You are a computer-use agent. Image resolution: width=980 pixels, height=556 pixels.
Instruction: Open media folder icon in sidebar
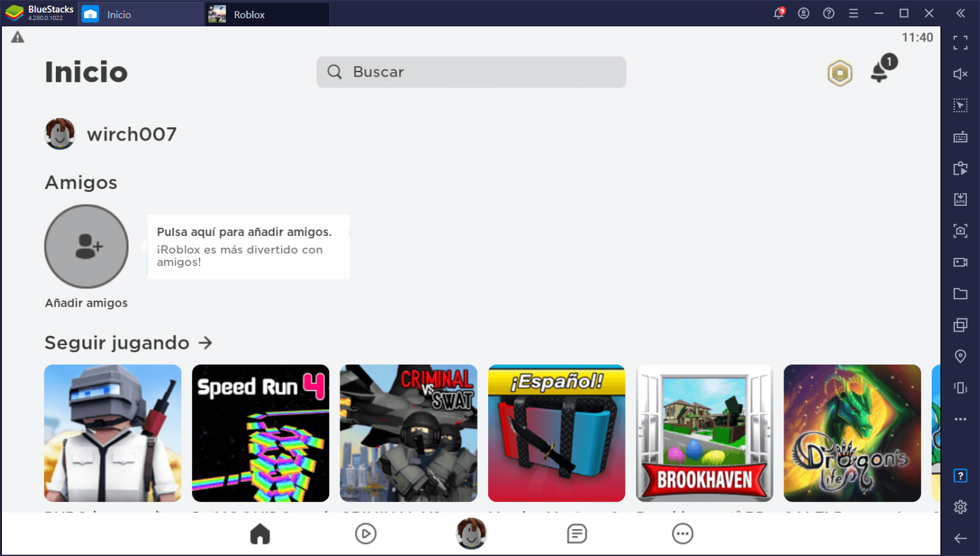click(x=961, y=294)
